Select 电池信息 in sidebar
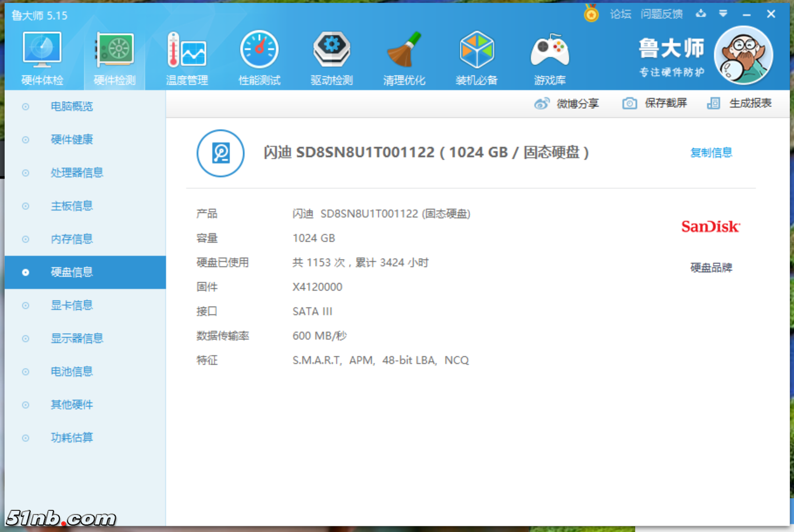This screenshot has height=532, width=794. (x=85, y=372)
